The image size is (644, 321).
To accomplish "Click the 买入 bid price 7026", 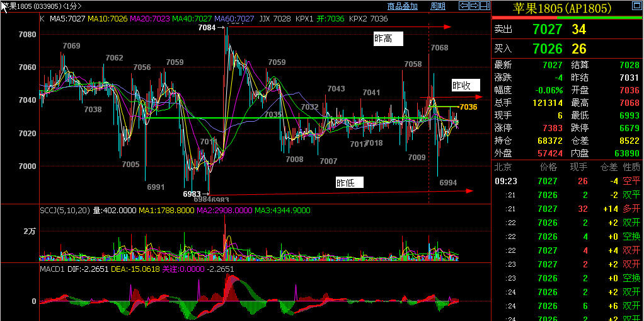I will (546, 49).
